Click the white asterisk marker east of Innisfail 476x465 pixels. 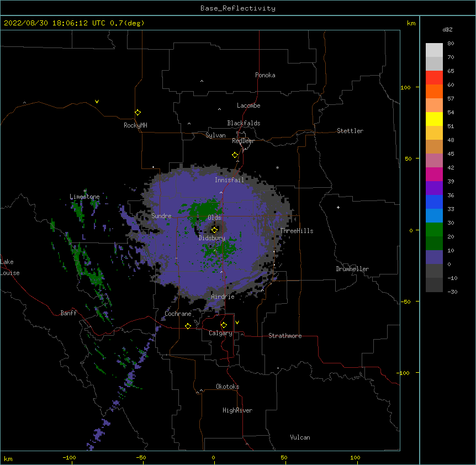pos(277,167)
